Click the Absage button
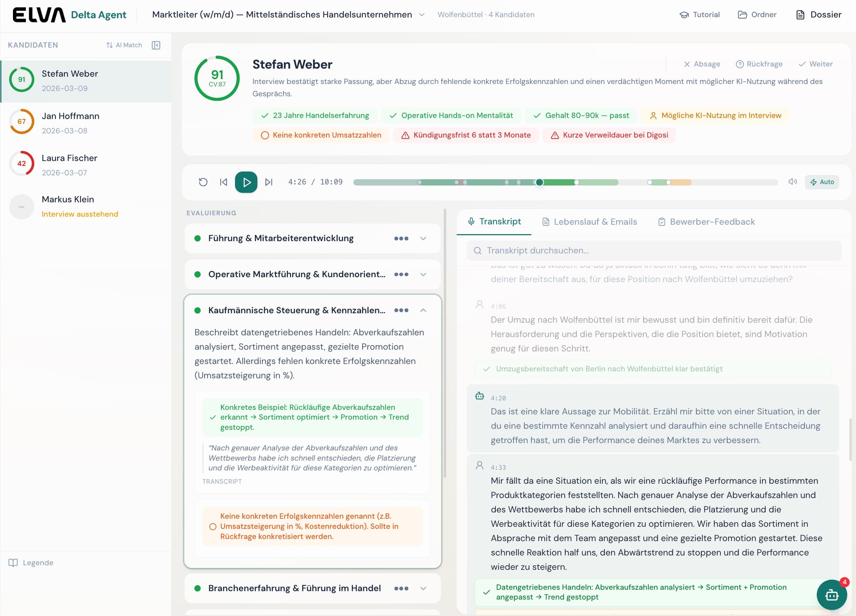The image size is (856, 616). click(702, 64)
